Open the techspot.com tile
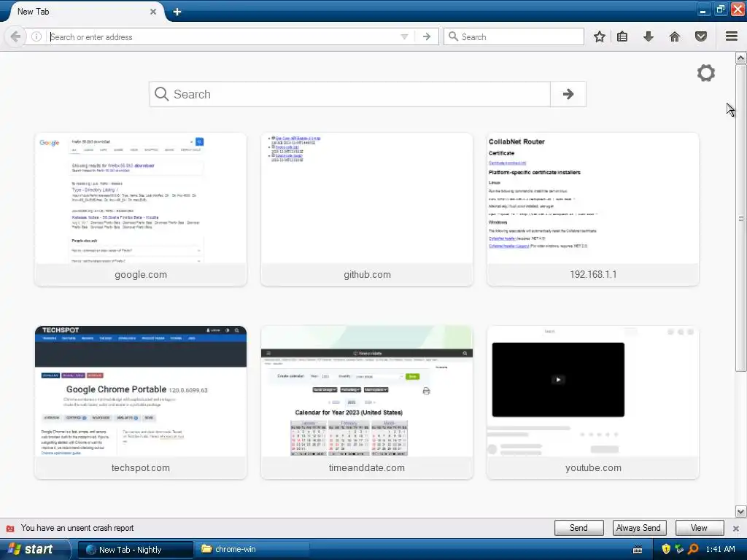This screenshot has height=560, width=747. [141, 402]
